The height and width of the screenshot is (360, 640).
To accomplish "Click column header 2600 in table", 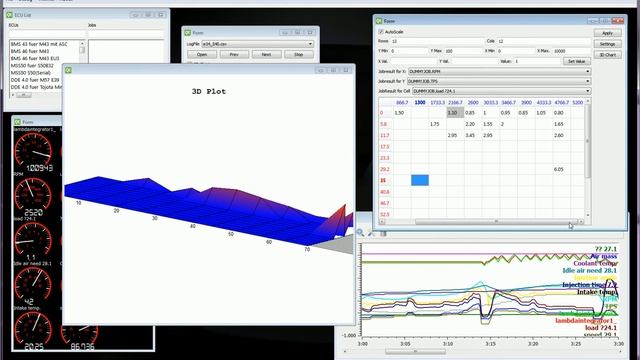I will point(473,102).
